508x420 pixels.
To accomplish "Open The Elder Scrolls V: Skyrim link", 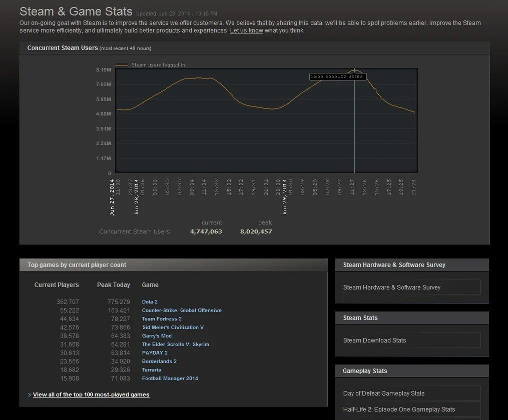I will tap(175, 344).
